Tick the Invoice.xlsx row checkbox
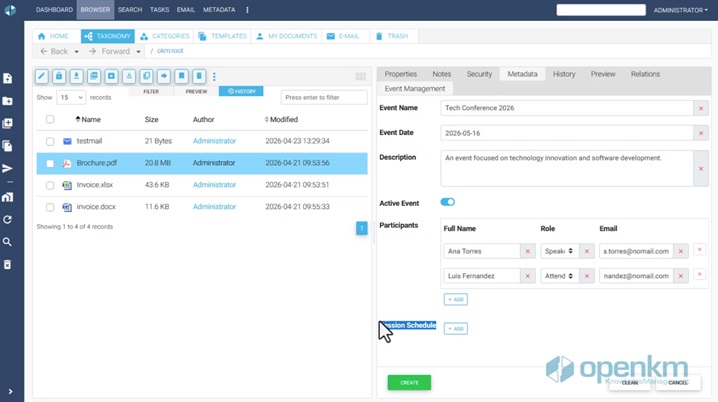Viewport: 718px width, 402px height. pyautogui.click(x=50, y=185)
